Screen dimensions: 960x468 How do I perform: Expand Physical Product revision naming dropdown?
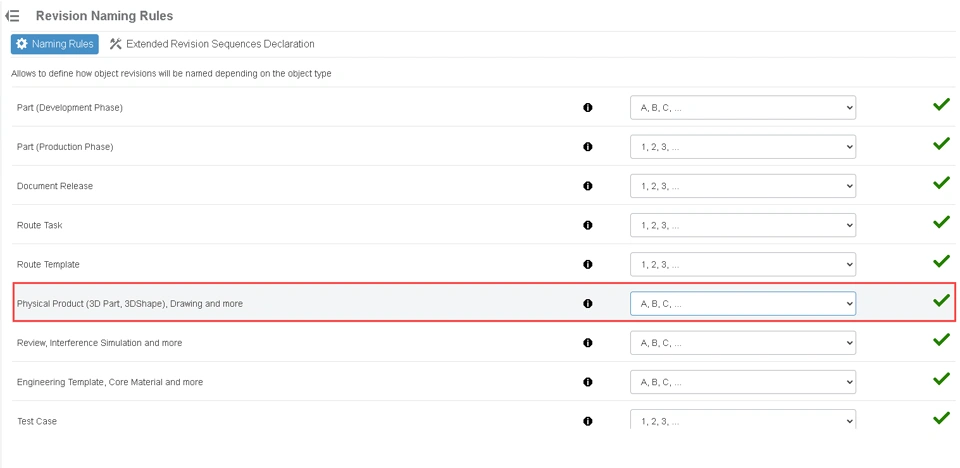pyautogui.click(x=742, y=303)
